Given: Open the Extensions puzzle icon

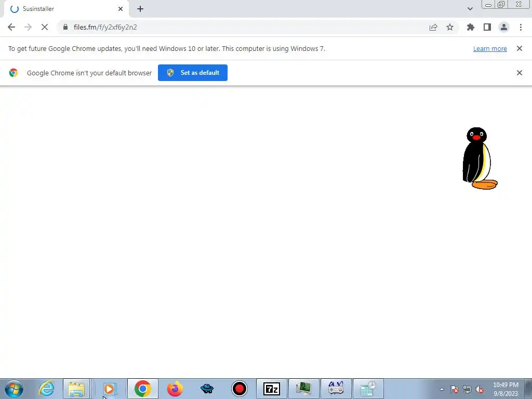Looking at the screenshot, I should click(x=471, y=27).
